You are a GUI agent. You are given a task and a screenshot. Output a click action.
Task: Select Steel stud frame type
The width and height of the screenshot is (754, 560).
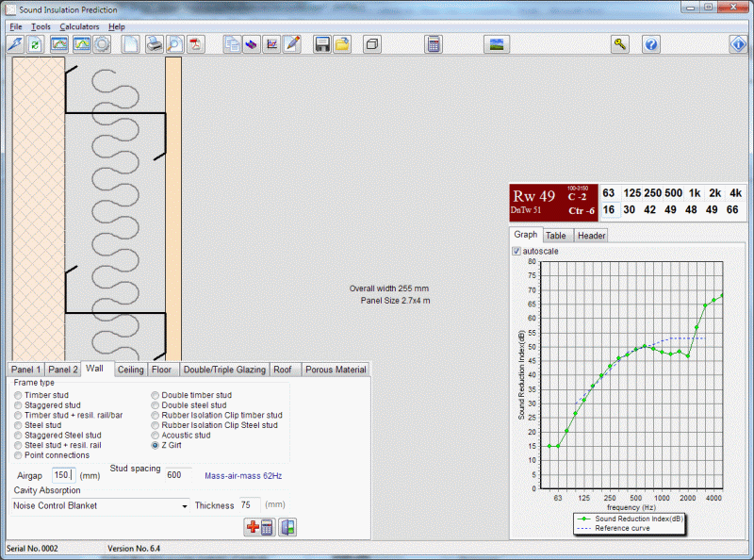click(x=38, y=425)
